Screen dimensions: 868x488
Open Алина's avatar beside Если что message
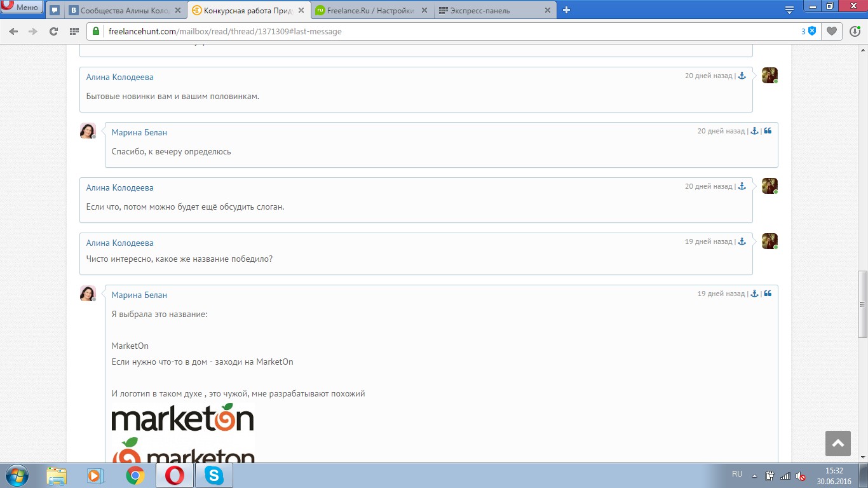(x=770, y=186)
